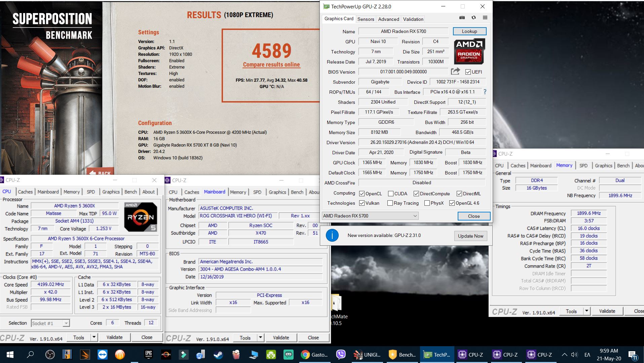
Task: Switch to UNIGINE taskbar window
Action: coord(367,355)
